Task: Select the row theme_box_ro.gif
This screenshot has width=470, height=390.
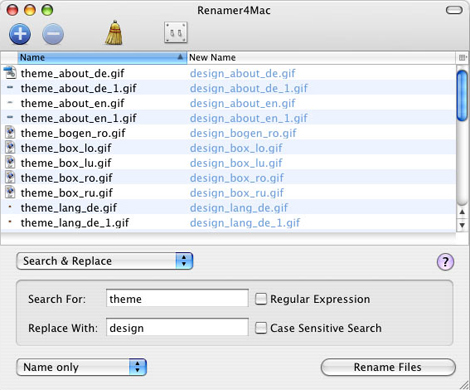Action: pyautogui.click(x=228, y=178)
